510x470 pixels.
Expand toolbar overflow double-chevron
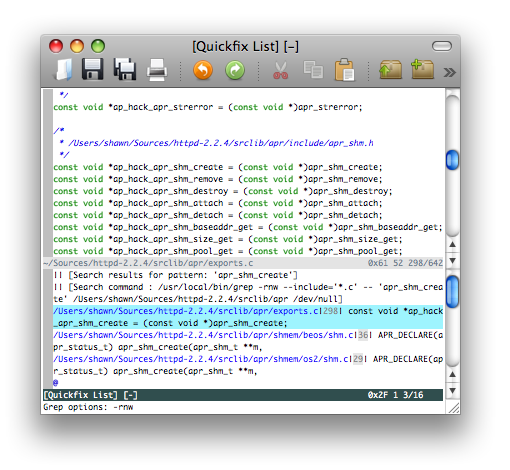pos(449,72)
